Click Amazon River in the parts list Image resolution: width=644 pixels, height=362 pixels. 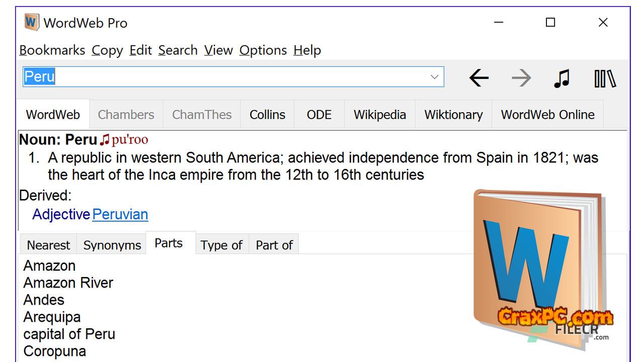(68, 283)
